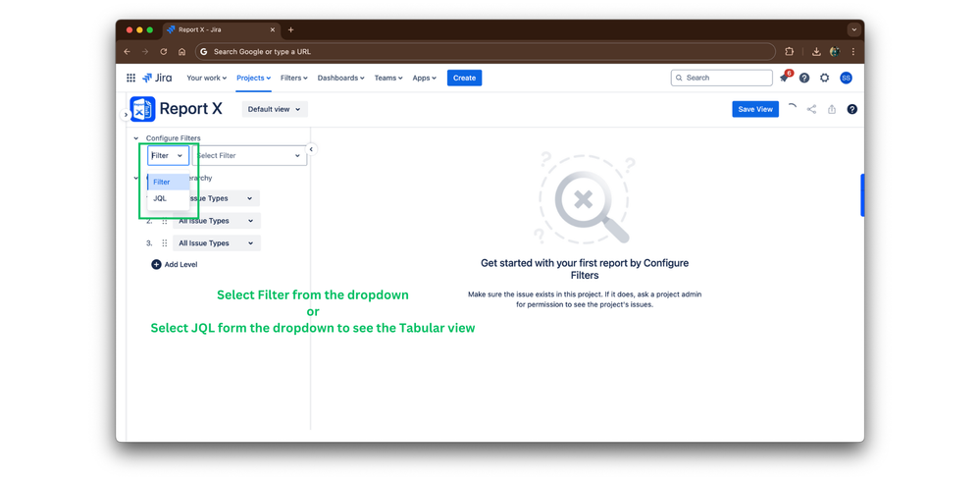Click the Jira Search field
980x480 pixels.
pyautogui.click(x=722, y=79)
